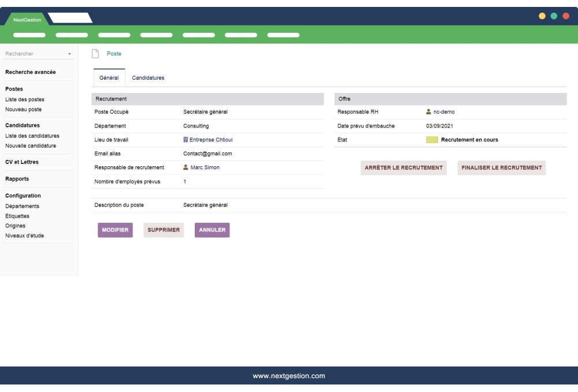Select the Général tab
Viewport: 578px width, 392px height.
click(x=109, y=77)
